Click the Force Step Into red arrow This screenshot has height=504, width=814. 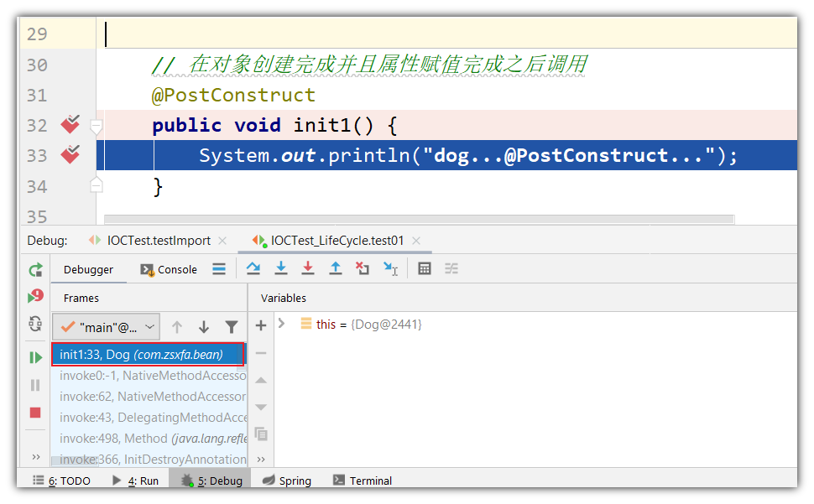coord(308,268)
